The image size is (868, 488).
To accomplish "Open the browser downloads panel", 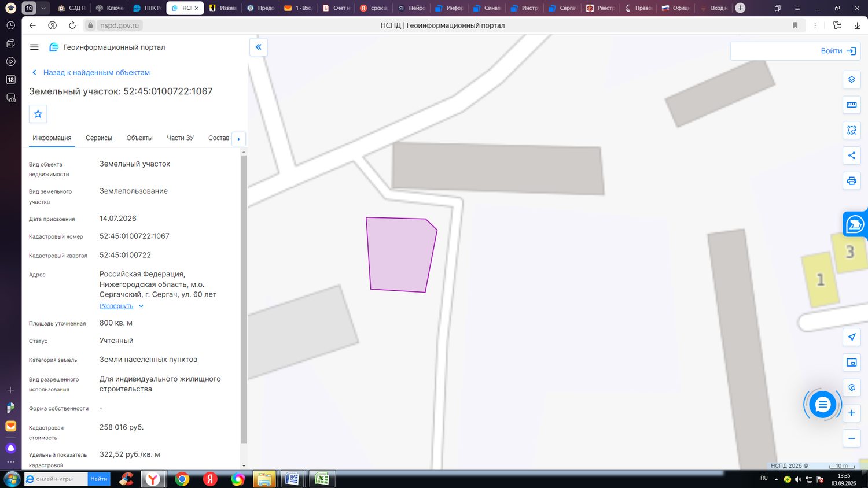I will pos(857,25).
